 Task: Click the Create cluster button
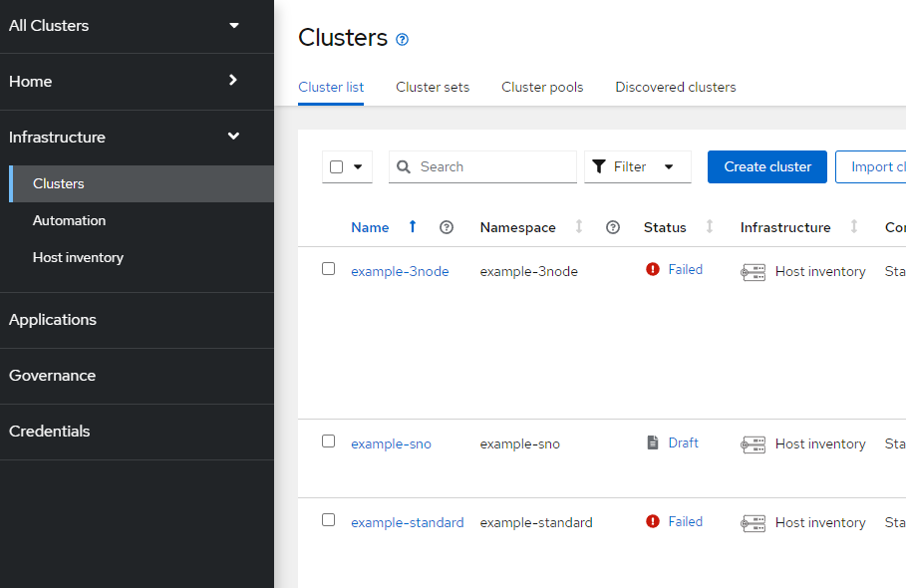pyautogui.click(x=766, y=166)
